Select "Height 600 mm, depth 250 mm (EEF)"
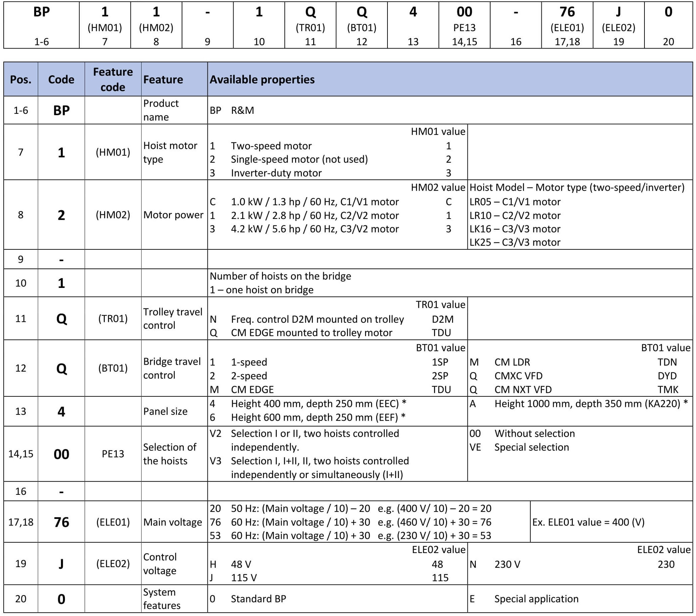This screenshot has height=616, width=696. pyautogui.click(x=315, y=417)
